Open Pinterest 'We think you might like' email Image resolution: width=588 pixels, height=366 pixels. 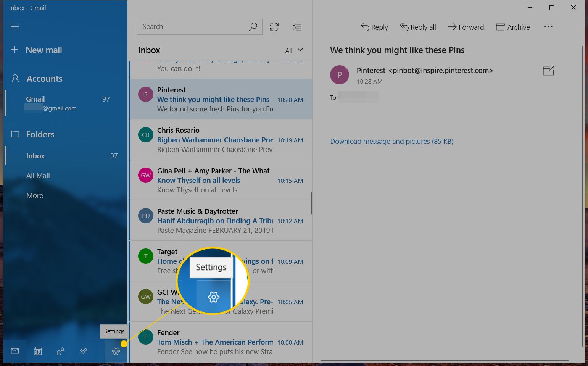pos(221,99)
